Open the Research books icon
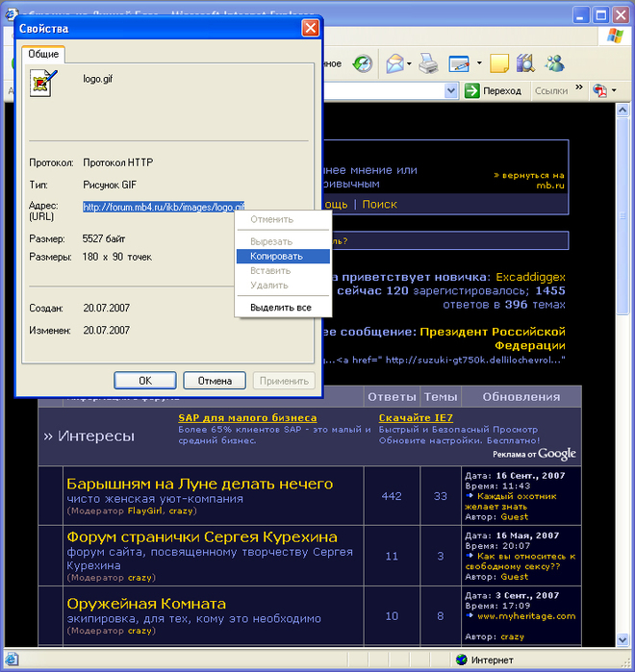 pyautogui.click(x=525, y=64)
